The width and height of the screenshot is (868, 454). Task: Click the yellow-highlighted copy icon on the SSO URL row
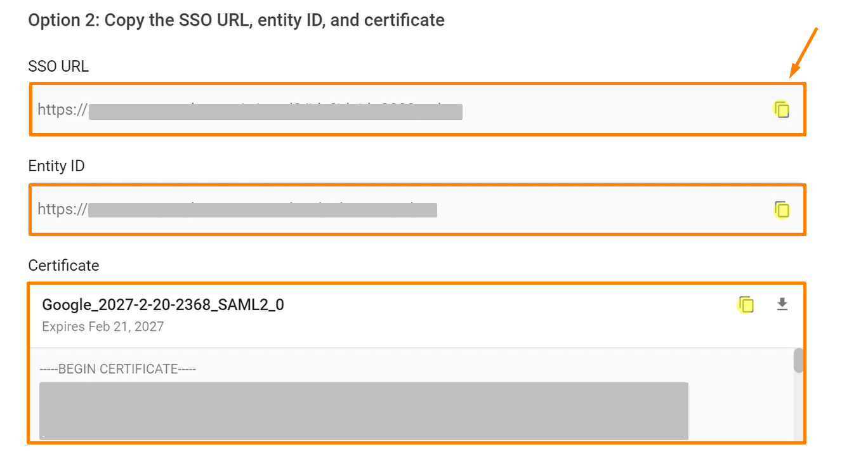pyautogui.click(x=782, y=109)
